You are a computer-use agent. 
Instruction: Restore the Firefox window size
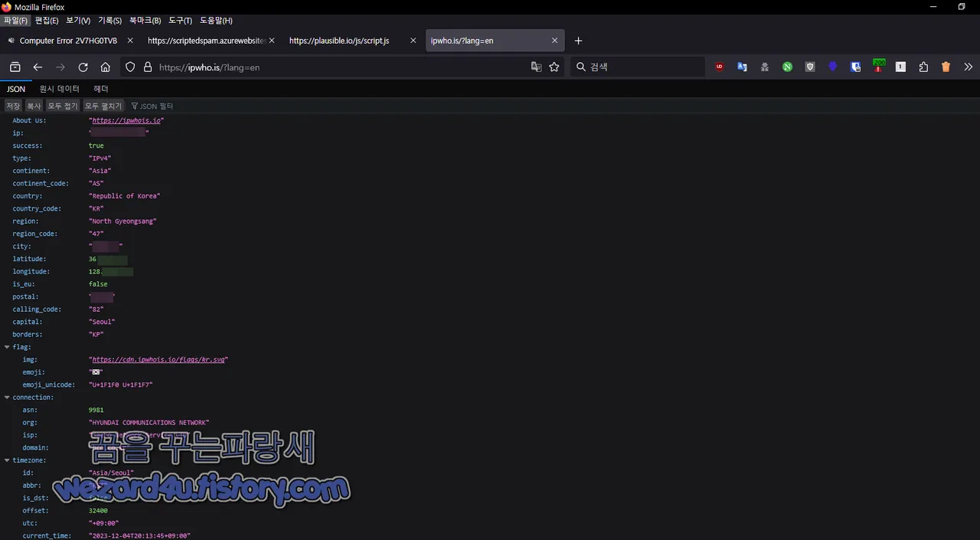(962, 7)
